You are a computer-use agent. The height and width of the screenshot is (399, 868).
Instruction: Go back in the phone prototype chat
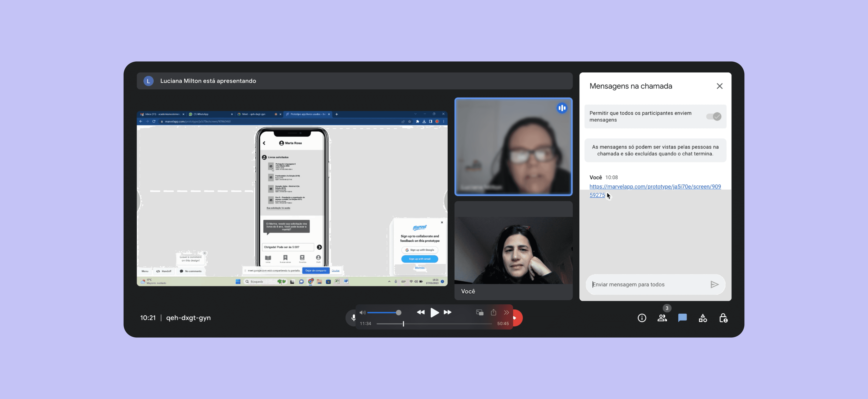(x=264, y=143)
